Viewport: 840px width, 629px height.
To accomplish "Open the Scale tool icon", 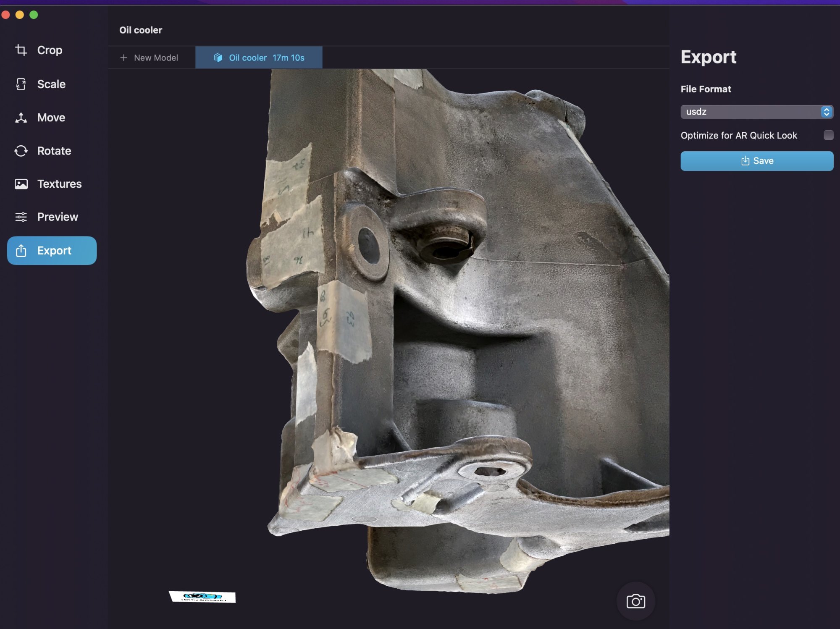I will (21, 84).
